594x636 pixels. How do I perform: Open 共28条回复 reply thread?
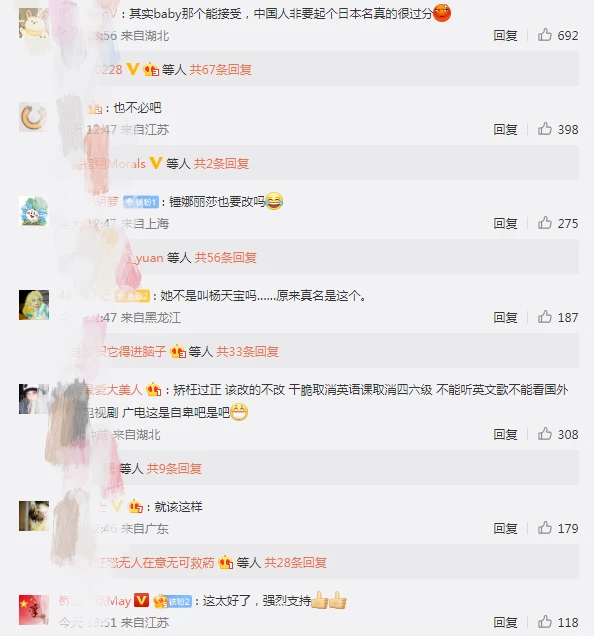tap(295, 563)
